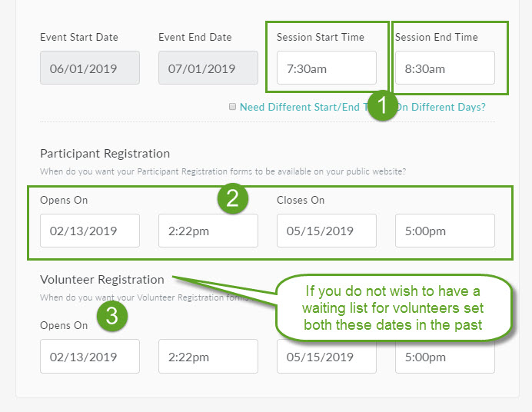Click the Participant Registration section heading
The image size is (532, 412).
point(105,154)
